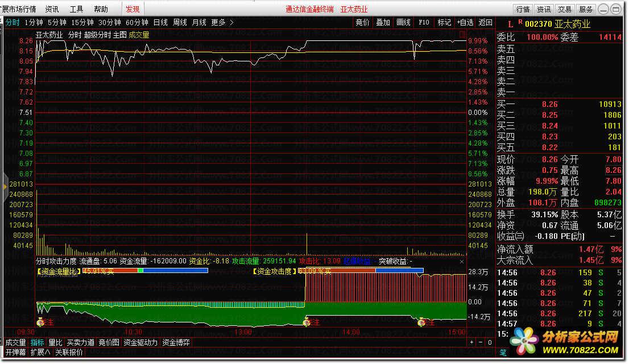Select the 量比 bottom tab
This screenshot has height=364, width=629.
(55, 343)
